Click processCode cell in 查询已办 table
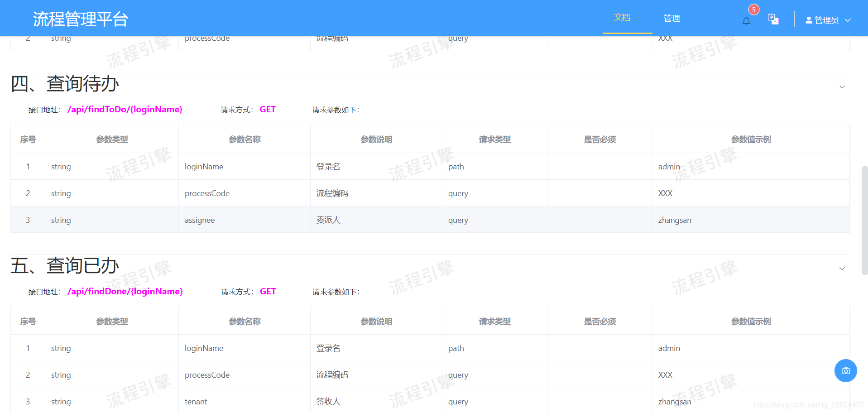This screenshot has height=413, width=868. [245, 375]
